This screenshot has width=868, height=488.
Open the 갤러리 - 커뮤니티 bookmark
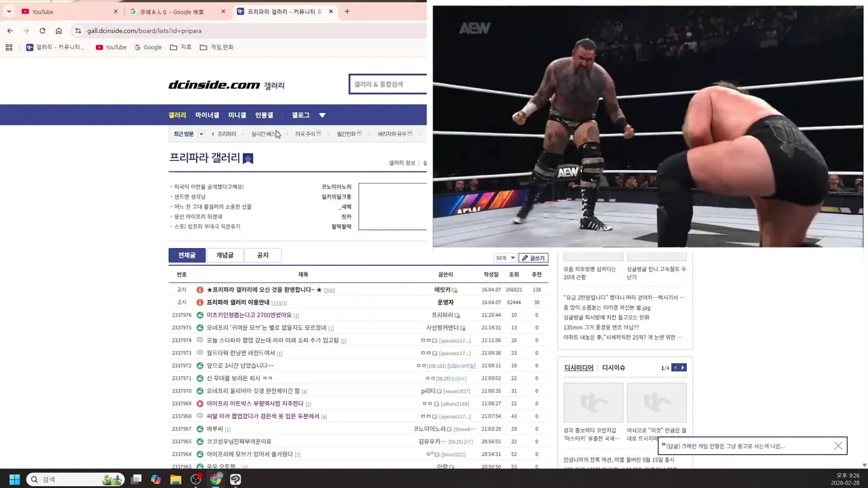pos(56,47)
